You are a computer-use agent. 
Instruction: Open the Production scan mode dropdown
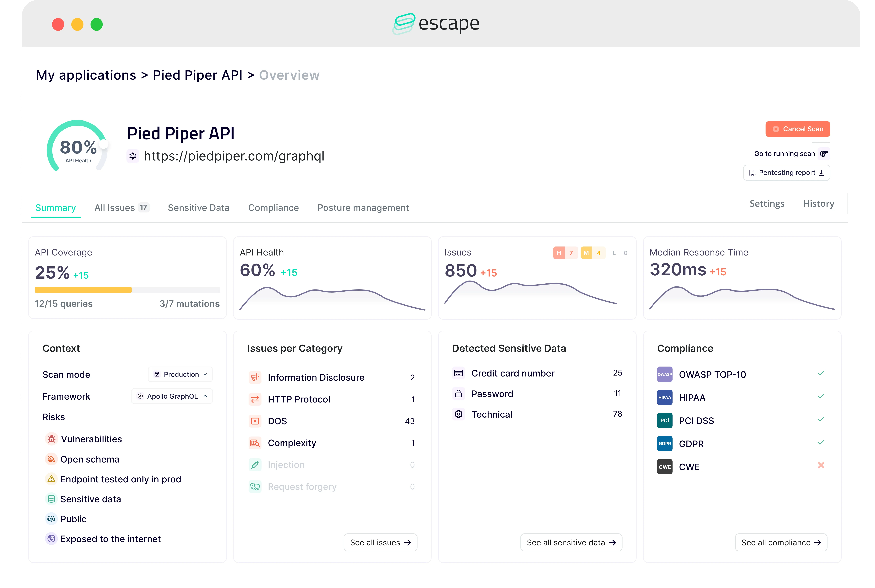pyautogui.click(x=180, y=374)
